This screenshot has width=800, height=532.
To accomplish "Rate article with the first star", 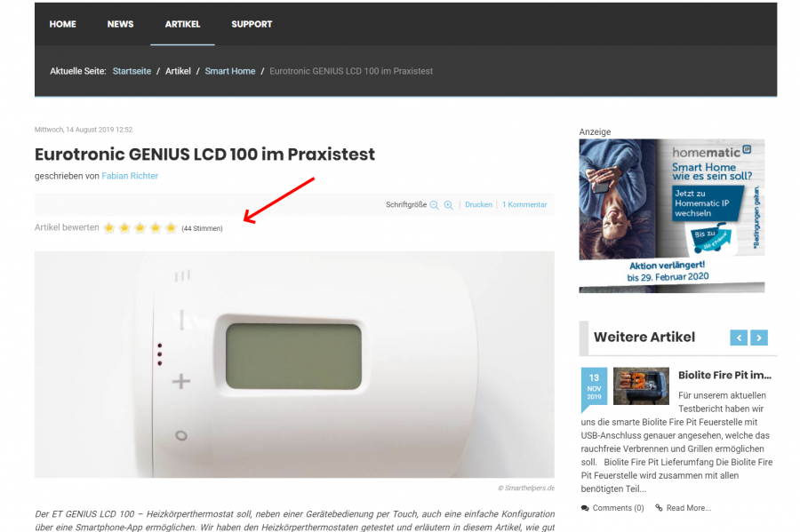I will (108, 227).
